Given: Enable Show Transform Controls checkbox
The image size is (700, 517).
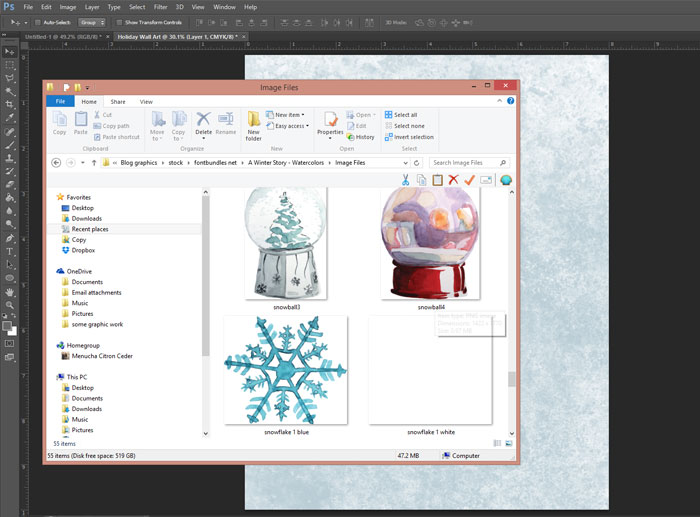Looking at the screenshot, I should coord(119,22).
